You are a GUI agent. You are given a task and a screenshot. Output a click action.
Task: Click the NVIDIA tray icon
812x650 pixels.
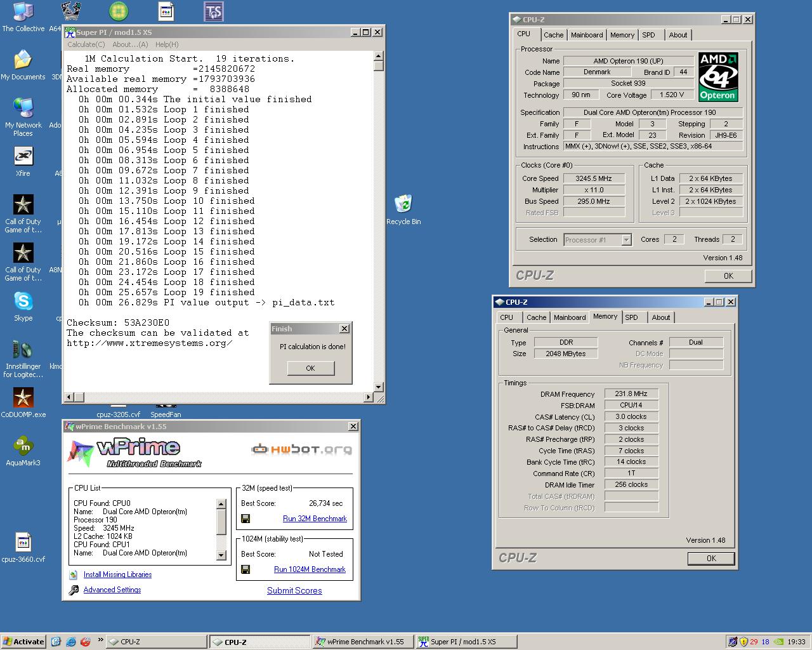(778, 642)
